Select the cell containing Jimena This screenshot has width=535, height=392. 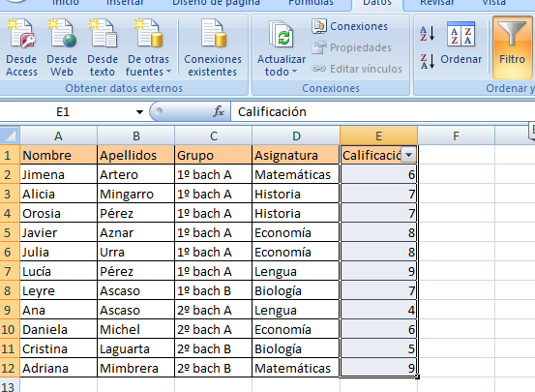(x=59, y=175)
